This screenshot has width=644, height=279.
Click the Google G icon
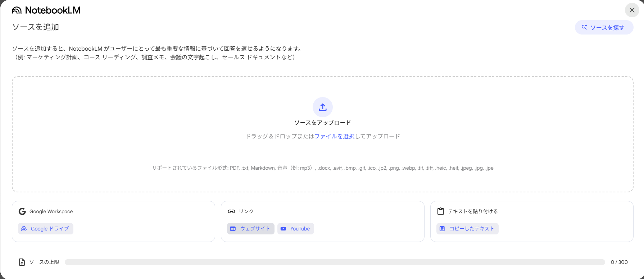click(22, 211)
